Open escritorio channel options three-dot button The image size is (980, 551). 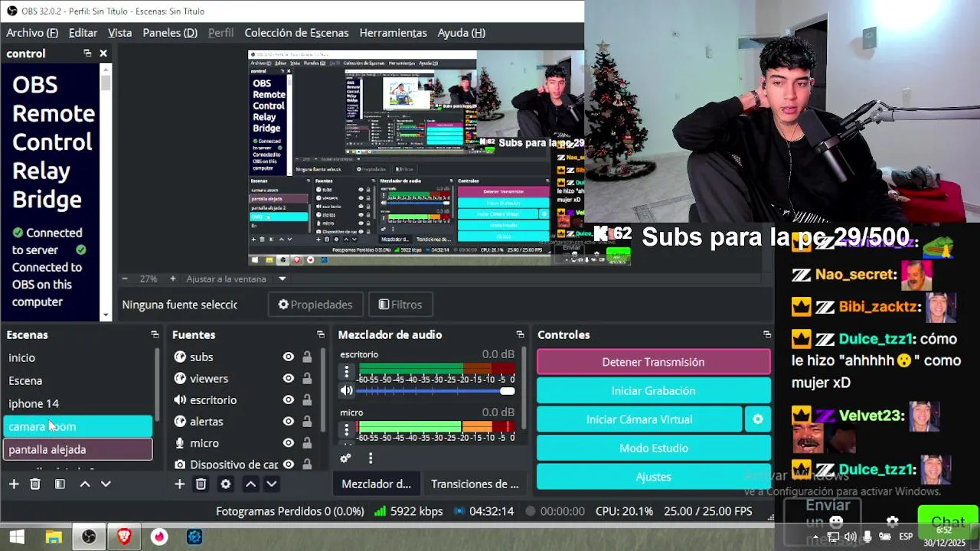(x=347, y=372)
